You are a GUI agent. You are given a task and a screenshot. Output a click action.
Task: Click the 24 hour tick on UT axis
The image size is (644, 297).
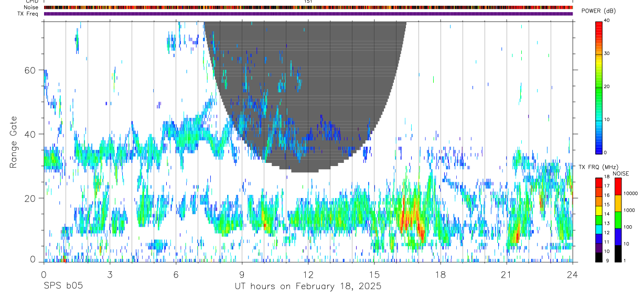point(572,274)
